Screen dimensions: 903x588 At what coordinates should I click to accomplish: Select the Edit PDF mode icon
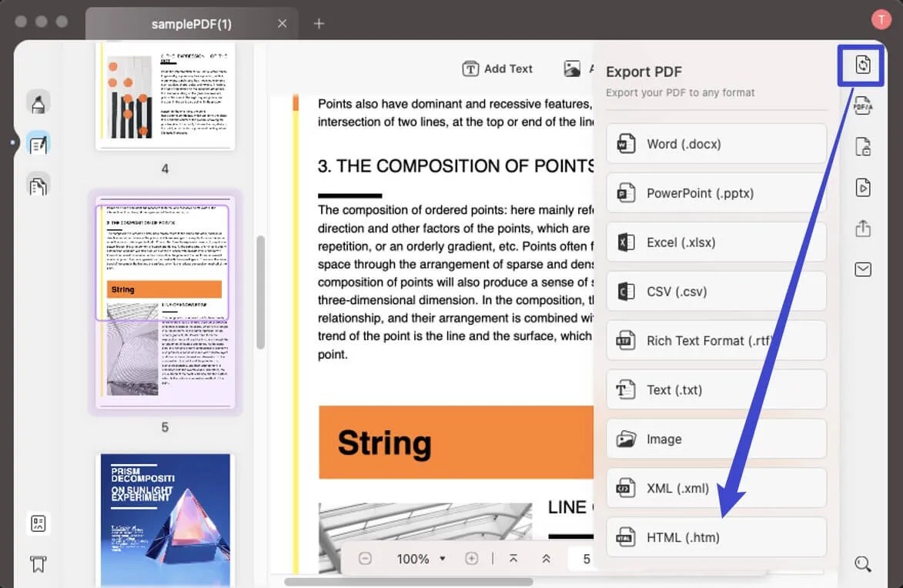[38, 144]
